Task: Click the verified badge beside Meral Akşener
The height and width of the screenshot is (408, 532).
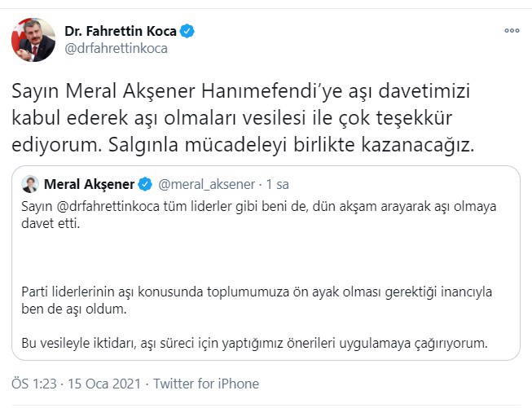Action: coord(145,182)
